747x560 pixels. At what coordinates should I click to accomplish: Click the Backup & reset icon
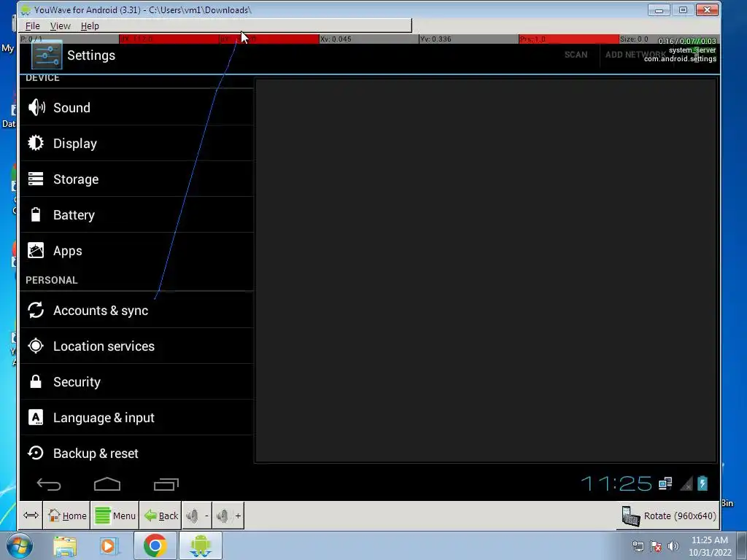36,453
